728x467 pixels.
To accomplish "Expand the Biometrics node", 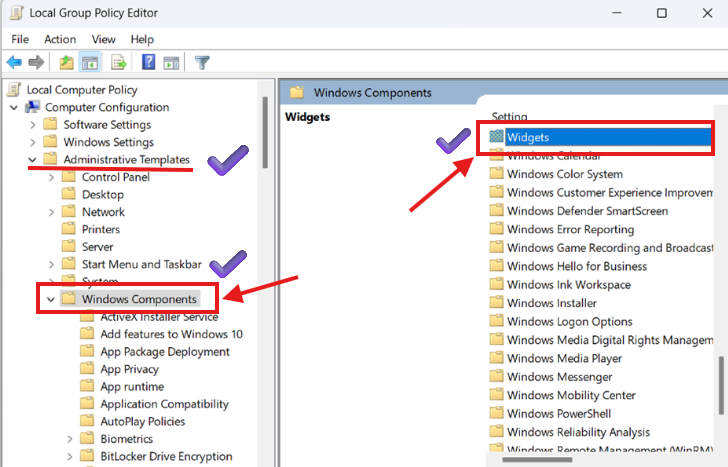I will pos(70,439).
